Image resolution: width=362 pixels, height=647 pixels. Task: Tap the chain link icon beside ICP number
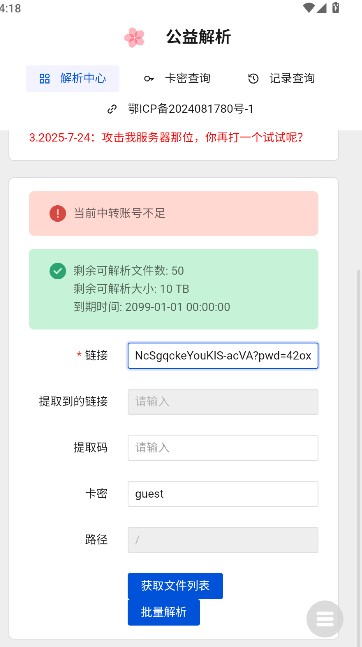pyautogui.click(x=112, y=109)
